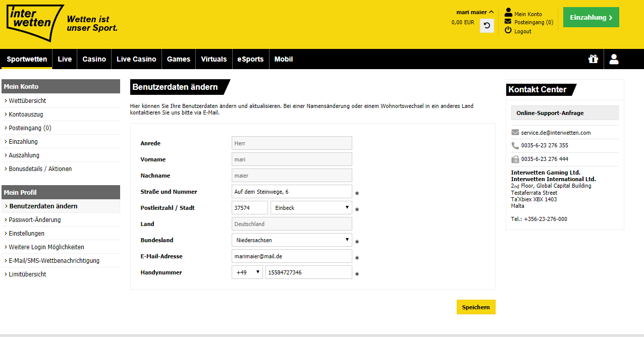Click the Online-Support-Anfrage button
The width and height of the screenshot is (644, 337).
[x=565, y=113]
